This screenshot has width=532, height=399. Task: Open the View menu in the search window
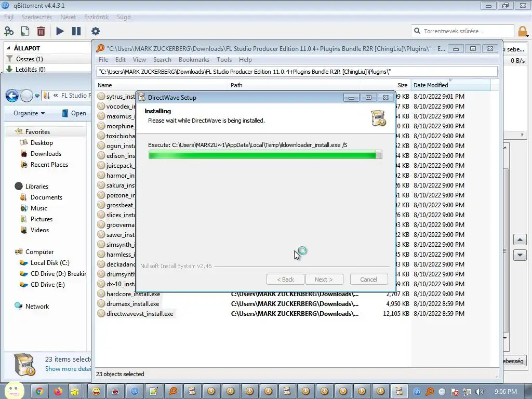tap(139, 60)
